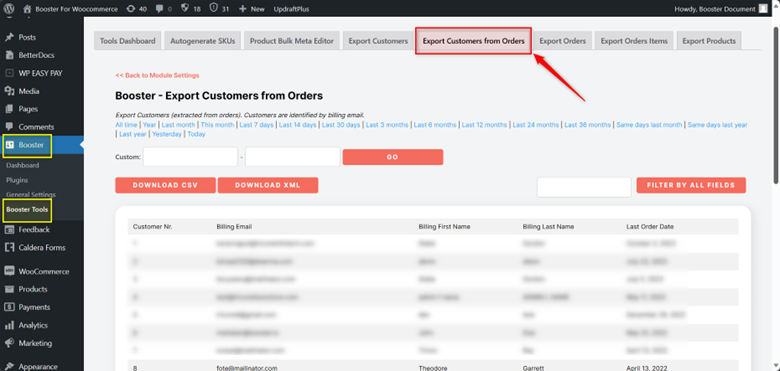The height and width of the screenshot is (371, 780).
Task: Filter by Last 6 months
Action: point(435,125)
